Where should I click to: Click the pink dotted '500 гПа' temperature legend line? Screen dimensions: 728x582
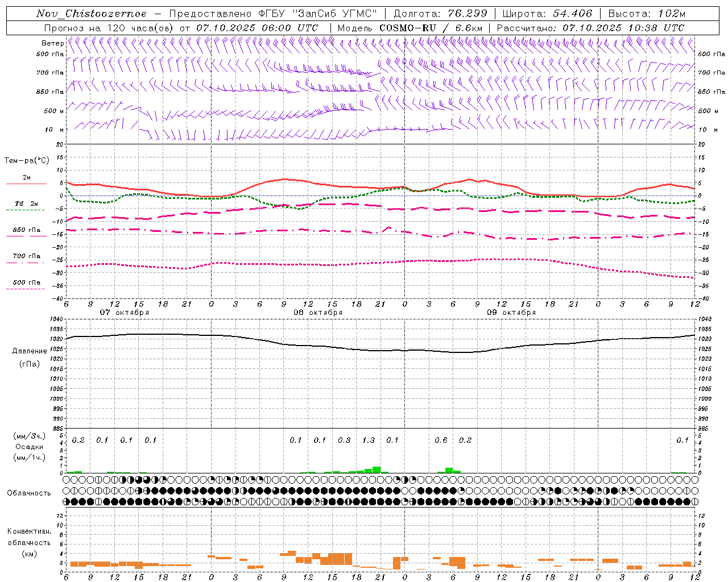coord(25,289)
